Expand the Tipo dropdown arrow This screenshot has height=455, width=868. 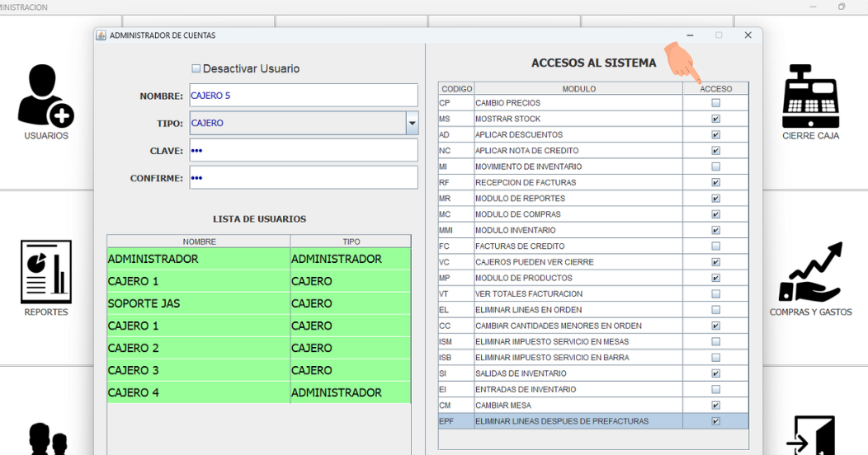(412, 124)
